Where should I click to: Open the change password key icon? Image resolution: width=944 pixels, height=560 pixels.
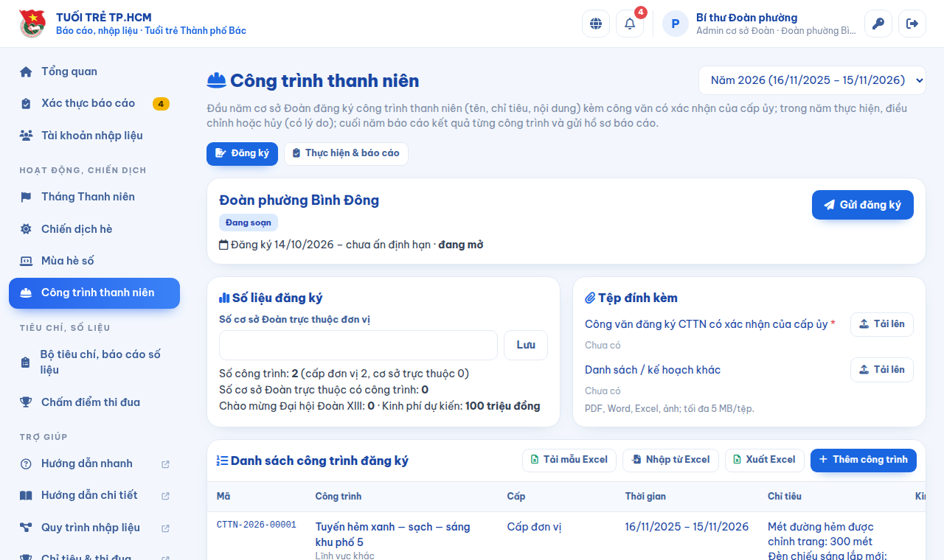pyautogui.click(x=878, y=24)
